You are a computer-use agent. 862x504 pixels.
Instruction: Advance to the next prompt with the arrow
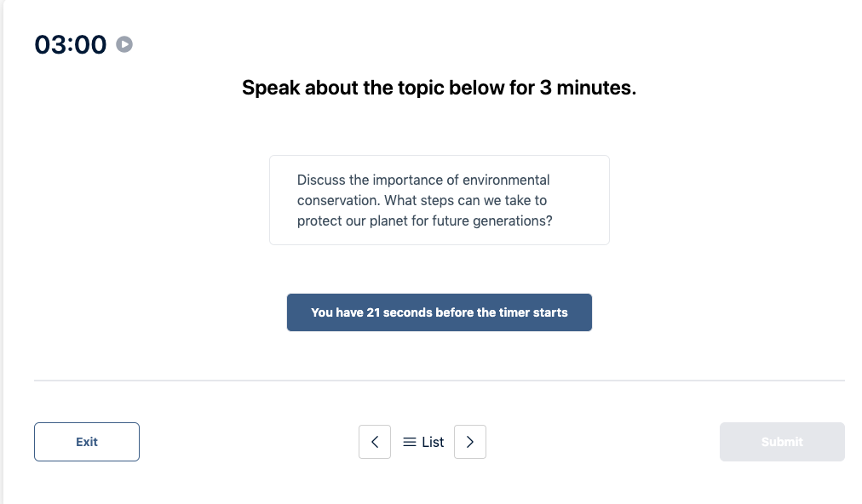[x=470, y=441]
